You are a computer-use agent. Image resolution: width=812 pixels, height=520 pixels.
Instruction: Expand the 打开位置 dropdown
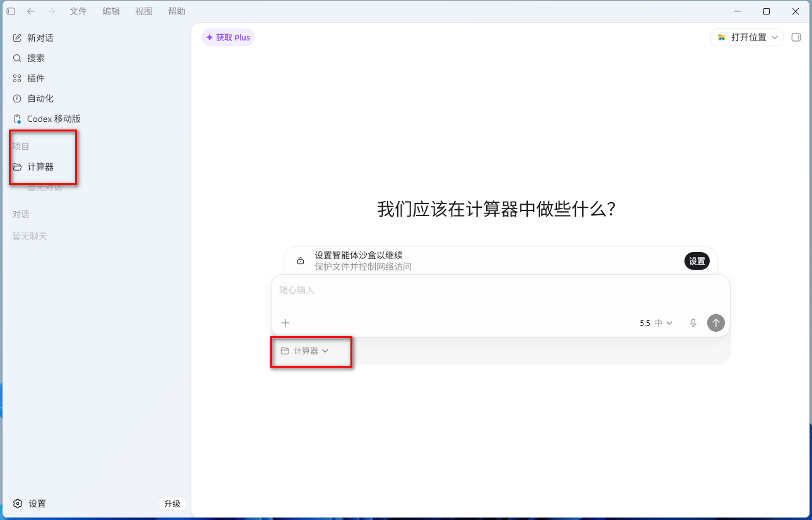click(747, 37)
